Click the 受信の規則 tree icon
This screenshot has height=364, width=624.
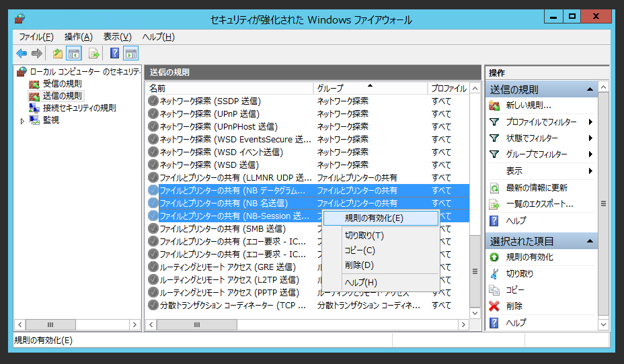point(34,84)
